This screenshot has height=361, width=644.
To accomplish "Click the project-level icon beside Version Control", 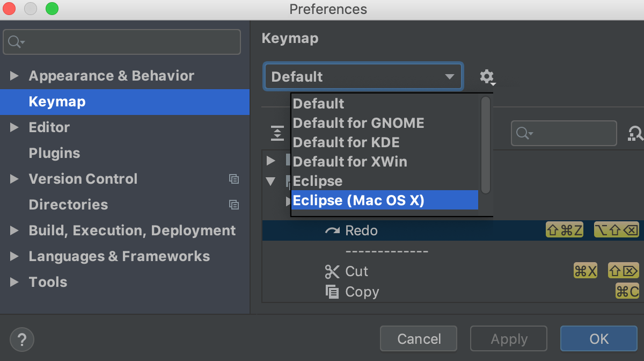I will [233, 179].
